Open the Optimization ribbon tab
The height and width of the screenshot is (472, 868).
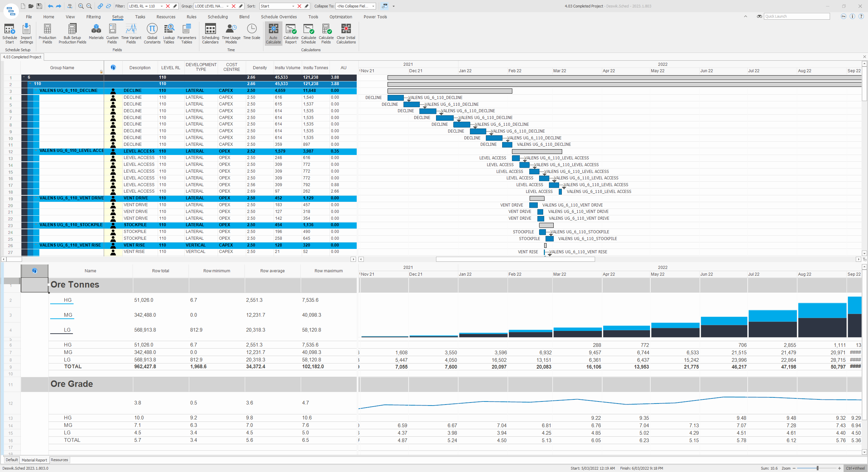pyautogui.click(x=341, y=17)
